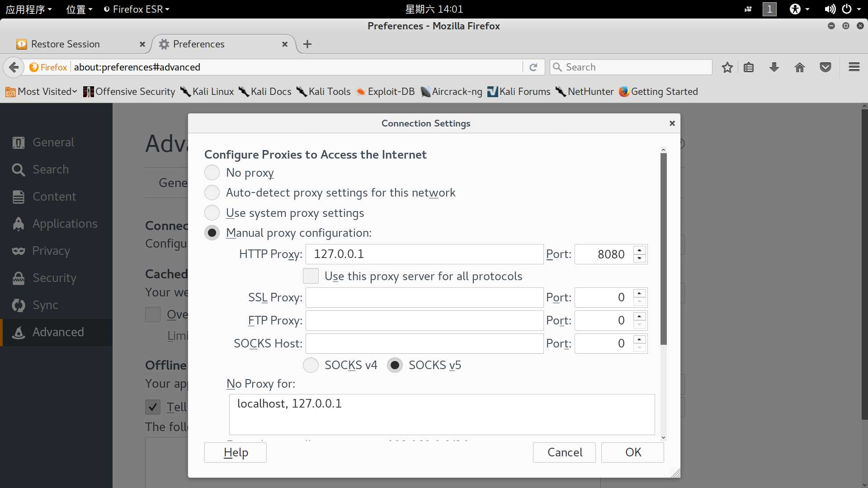
Task: Click the Help button in Connection Settings
Action: pos(236,452)
